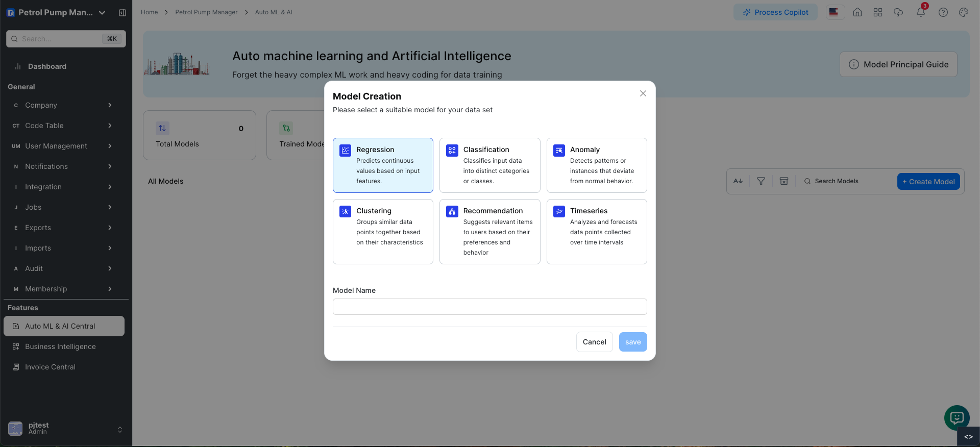Expand the Audit menu chevron
This screenshot has width=980, height=447.
110,268
